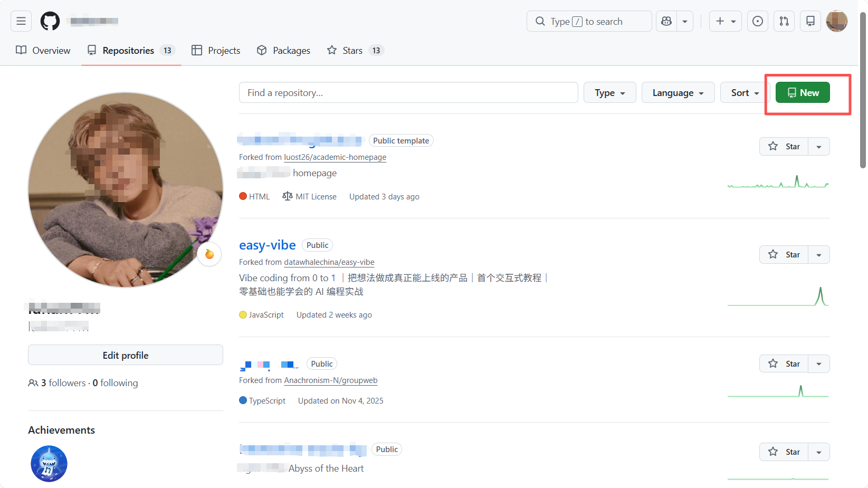Open the Sort dropdown
868x488 pixels.
pos(745,93)
